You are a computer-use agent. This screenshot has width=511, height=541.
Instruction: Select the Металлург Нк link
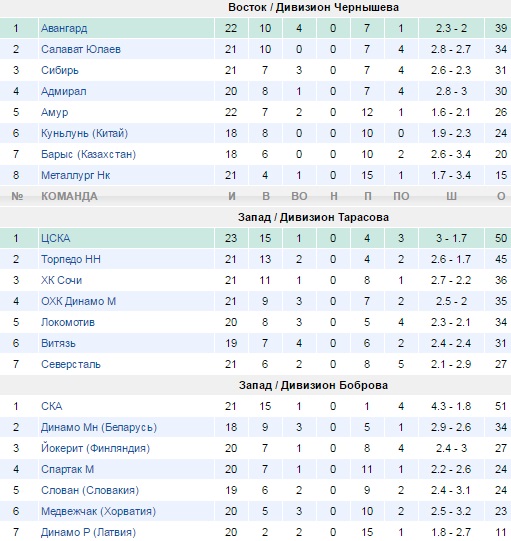pos(76,175)
